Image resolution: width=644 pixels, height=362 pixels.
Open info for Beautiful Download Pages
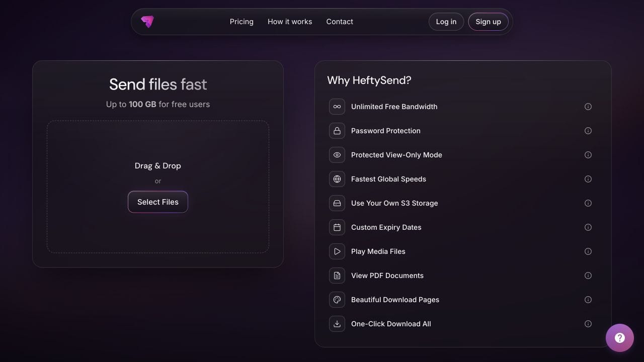[588, 300]
